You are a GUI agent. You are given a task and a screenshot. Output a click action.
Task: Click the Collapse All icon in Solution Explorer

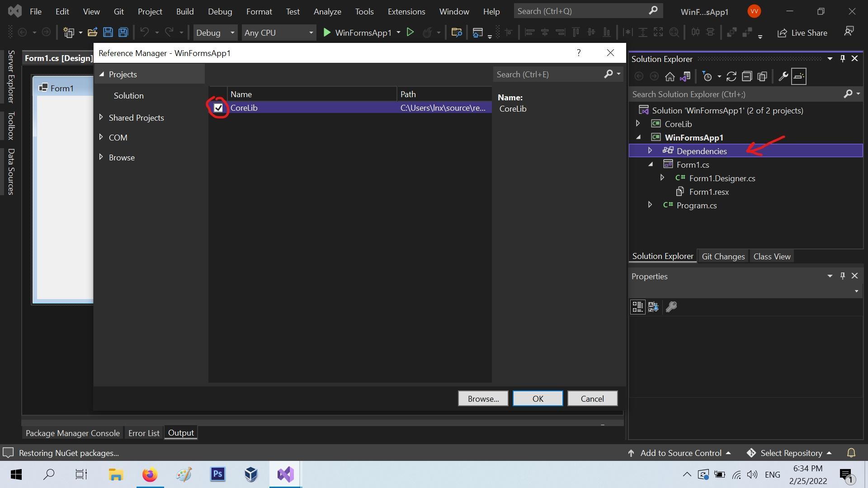747,76
